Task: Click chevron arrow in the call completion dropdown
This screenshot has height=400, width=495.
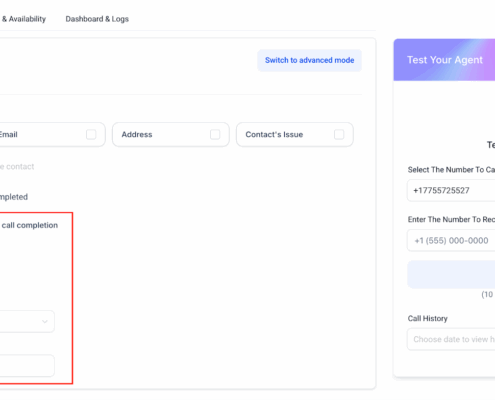Action: (45, 321)
